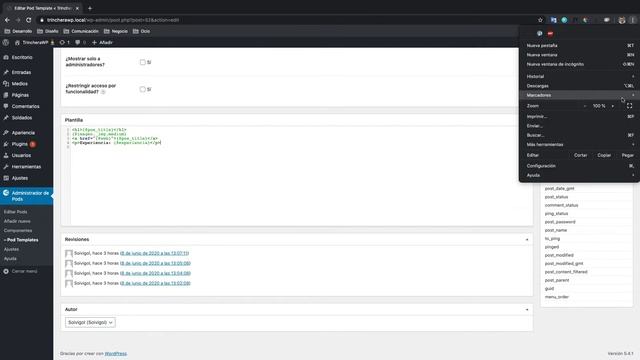This screenshot has height=360, width=640.
Task: Click the browser back arrow
Action: tap(7, 20)
